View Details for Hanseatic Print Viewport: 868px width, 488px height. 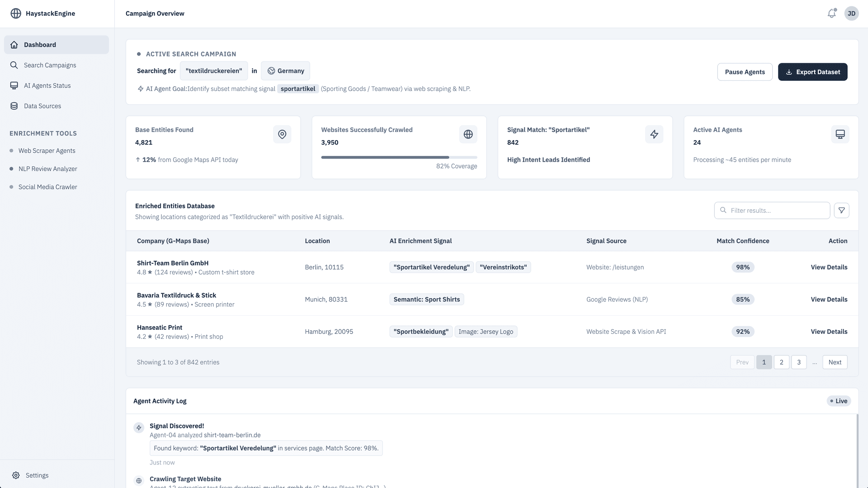(829, 332)
